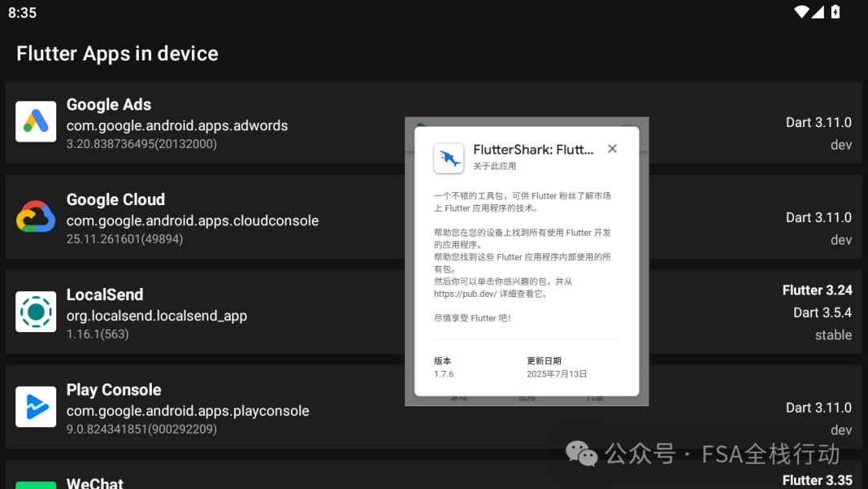Close the FlutterShark about dialog

pos(612,148)
